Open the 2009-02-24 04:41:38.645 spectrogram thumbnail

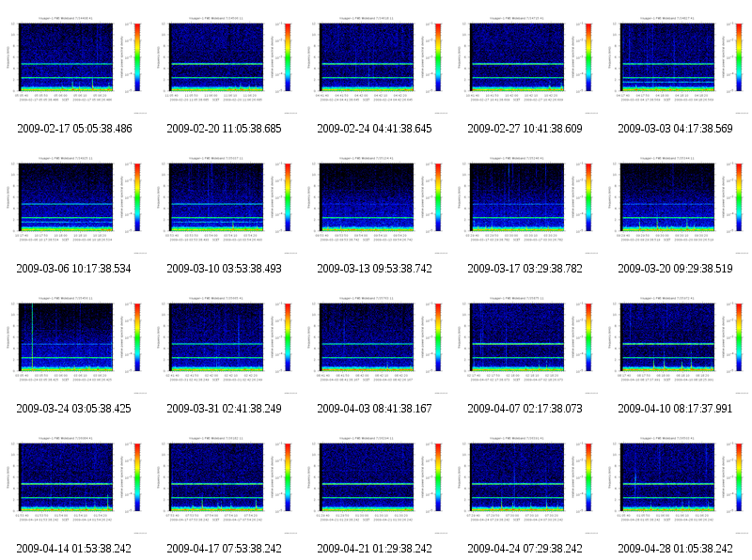375,65
